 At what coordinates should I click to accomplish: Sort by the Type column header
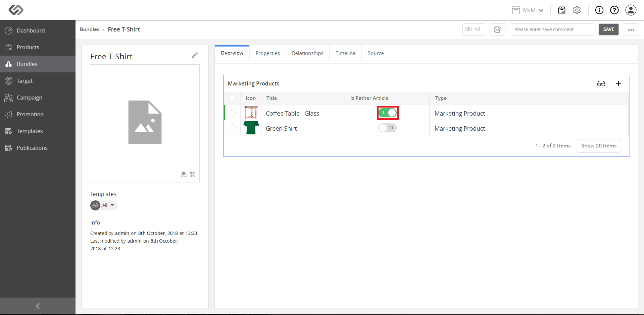529,98
